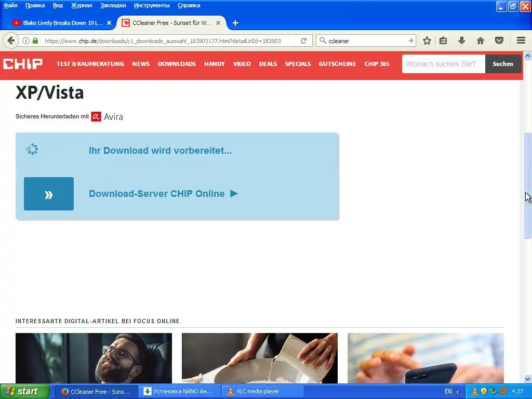Switch to Установка NANO taskbar window
The image size is (532, 399).
tap(179, 392)
